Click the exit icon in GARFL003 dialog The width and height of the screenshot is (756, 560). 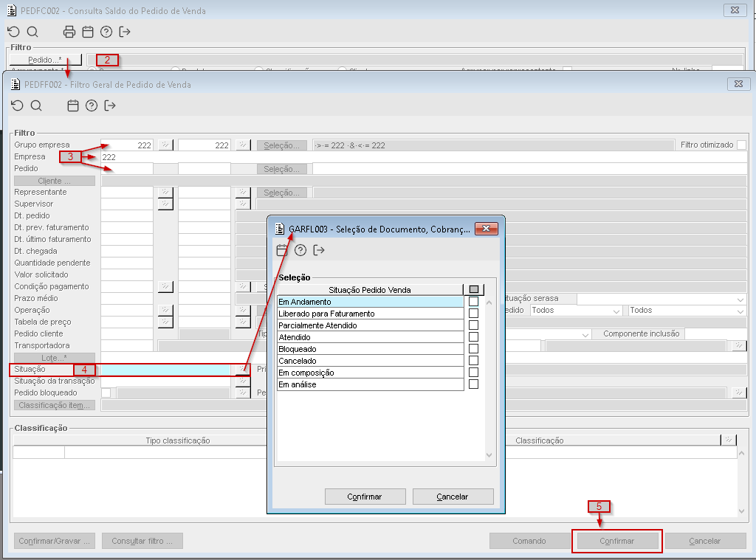(319, 250)
